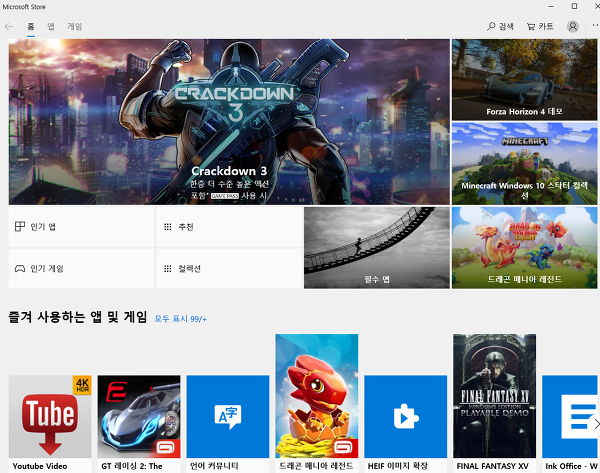Open the more options ellipsis menu
Image resolution: width=600 pixels, height=473 pixels.
point(595,25)
